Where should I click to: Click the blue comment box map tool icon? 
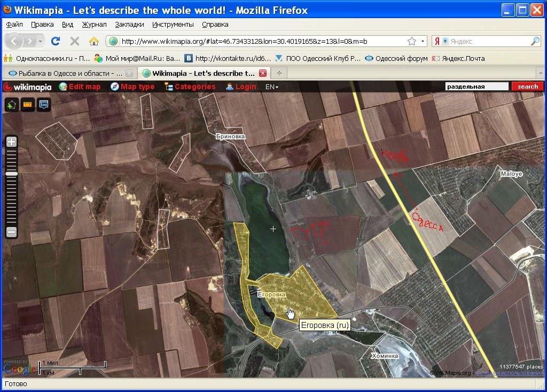click(x=44, y=104)
